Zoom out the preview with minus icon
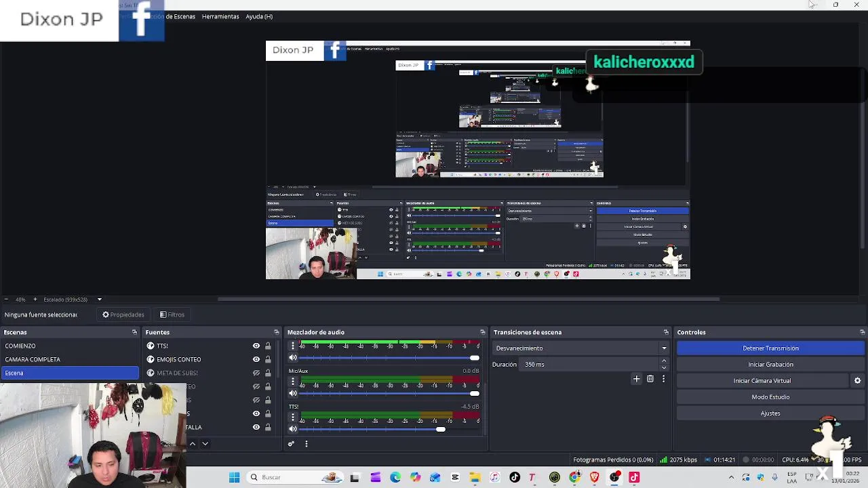 pos(6,300)
